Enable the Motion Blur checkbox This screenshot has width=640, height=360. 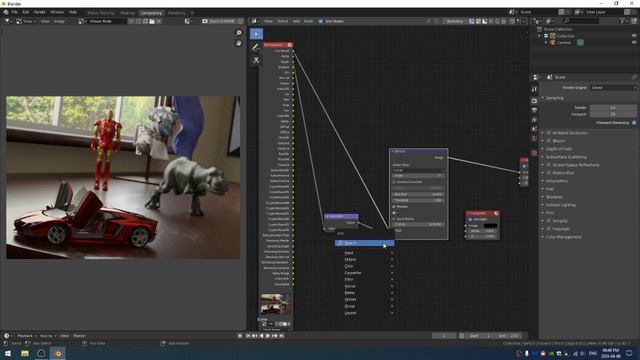(549, 173)
